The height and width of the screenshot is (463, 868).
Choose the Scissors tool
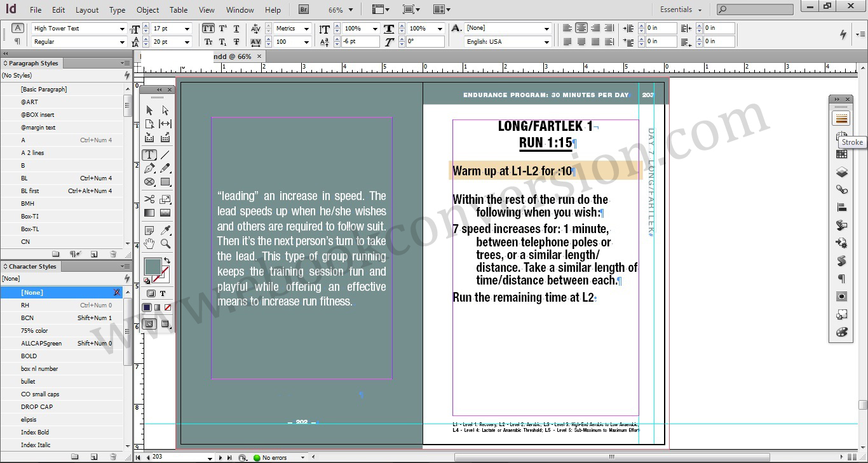click(149, 199)
